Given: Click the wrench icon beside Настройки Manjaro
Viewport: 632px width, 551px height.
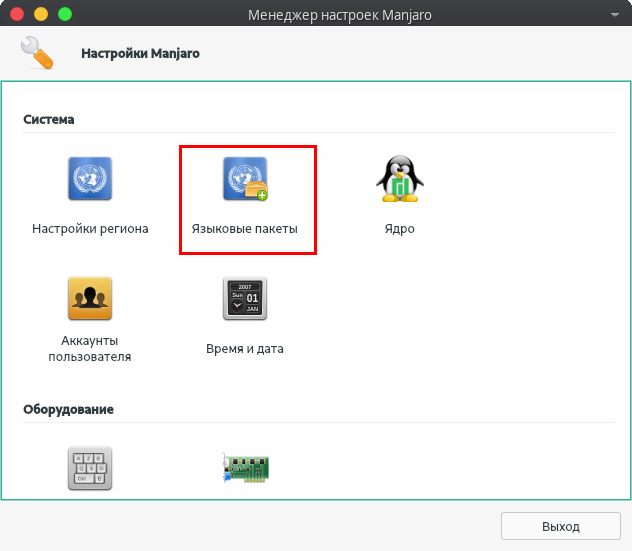Looking at the screenshot, I should 37,53.
